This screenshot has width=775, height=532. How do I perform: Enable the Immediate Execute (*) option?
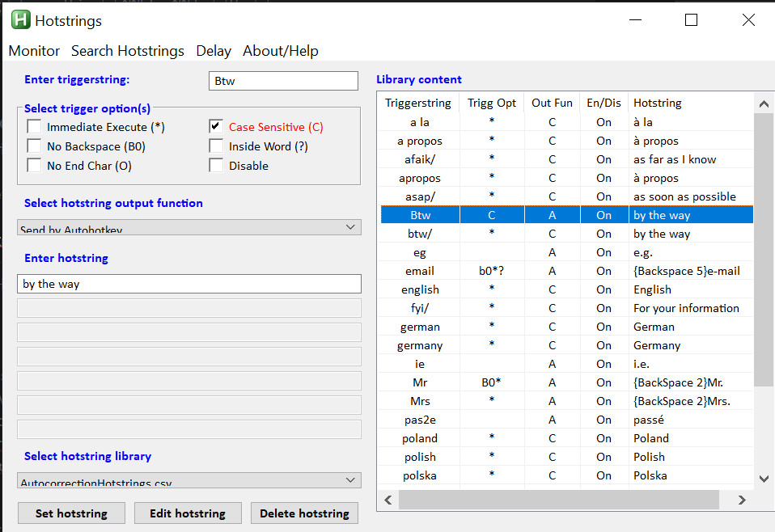pyautogui.click(x=34, y=127)
